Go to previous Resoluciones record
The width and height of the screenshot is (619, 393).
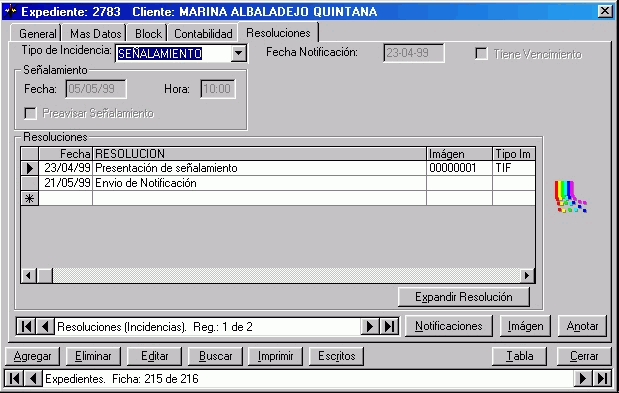pos(45,327)
